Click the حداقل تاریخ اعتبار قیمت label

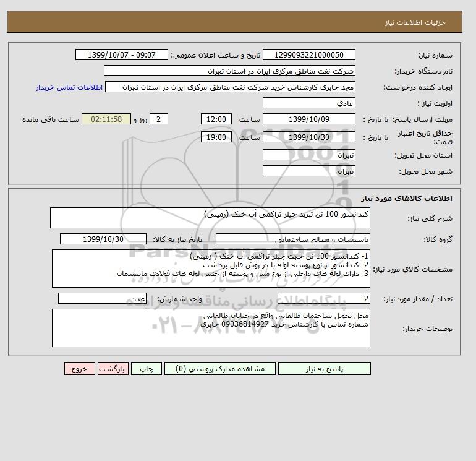[x=425, y=137]
